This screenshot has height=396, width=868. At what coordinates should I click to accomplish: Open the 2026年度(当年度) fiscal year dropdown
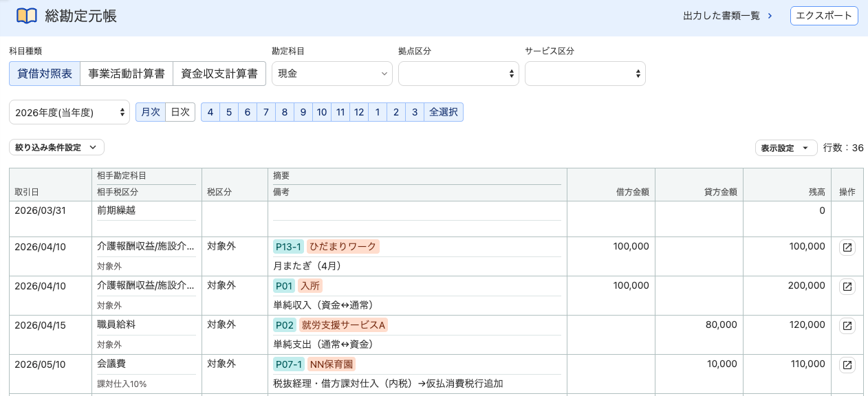click(x=69, y=112)
